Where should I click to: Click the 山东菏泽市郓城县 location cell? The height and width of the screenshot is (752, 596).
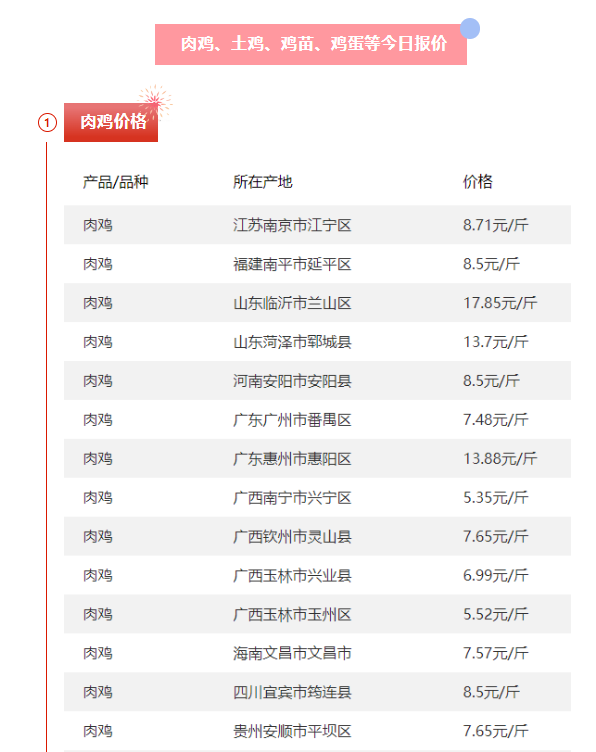pyautogui.click(x=292, y=341)
